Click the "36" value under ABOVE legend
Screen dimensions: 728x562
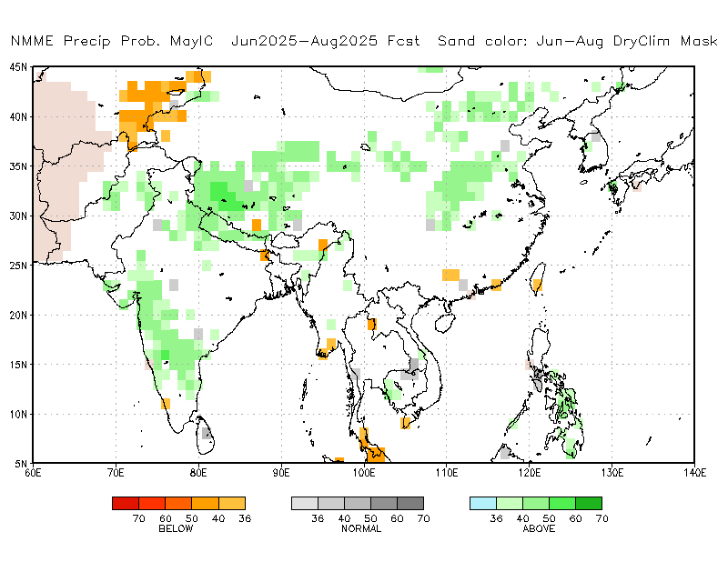click(496, 518)
